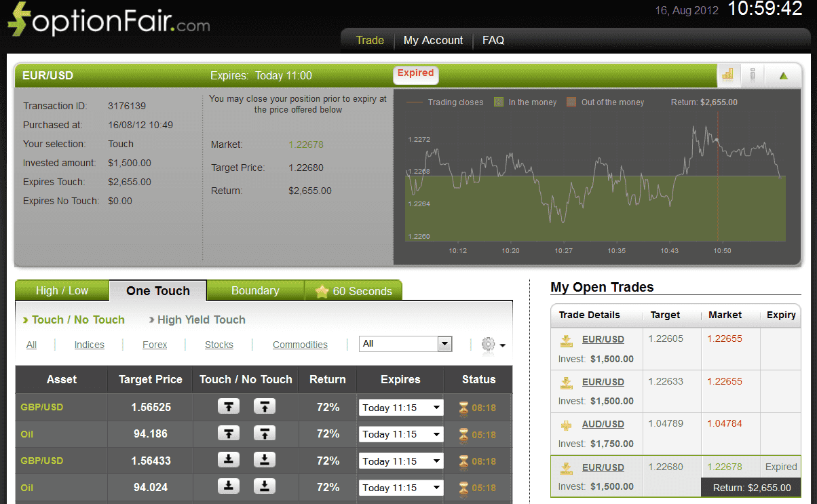
Task: Open the FAQ page
Action: coord(493,40)
